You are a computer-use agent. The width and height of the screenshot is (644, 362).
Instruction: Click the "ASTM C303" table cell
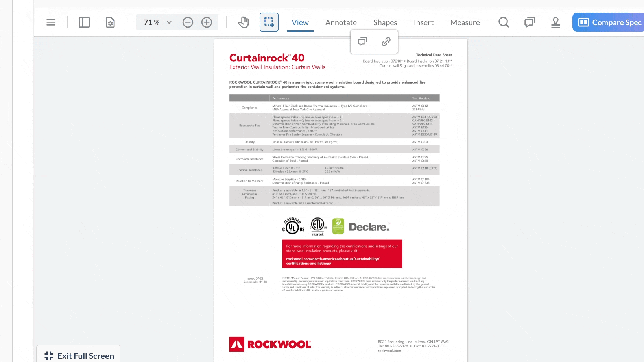tap(420, 142)
